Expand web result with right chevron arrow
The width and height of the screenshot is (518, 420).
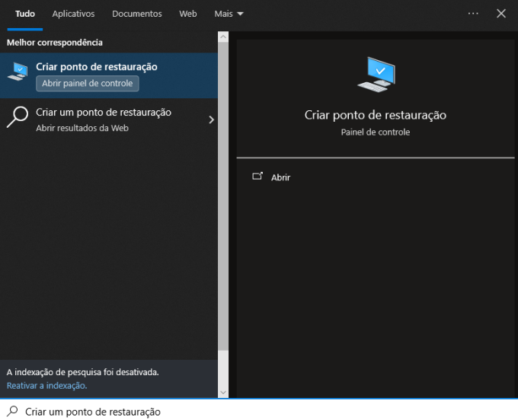click(x=212, y=119)
